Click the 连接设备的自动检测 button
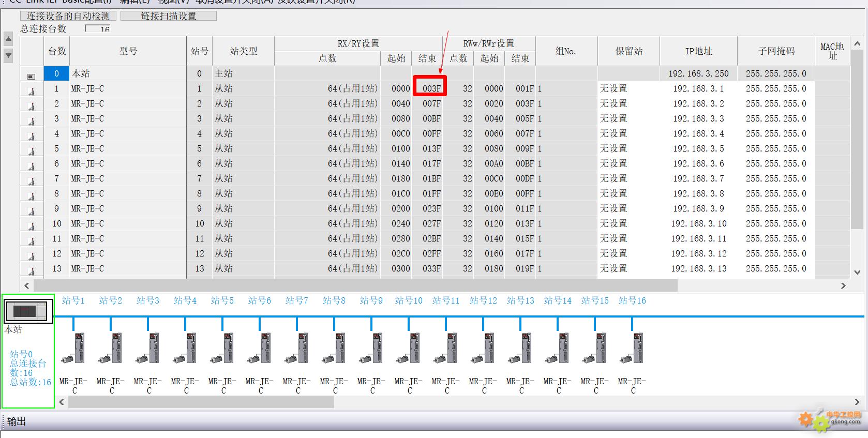 click(x=67, y=16)
